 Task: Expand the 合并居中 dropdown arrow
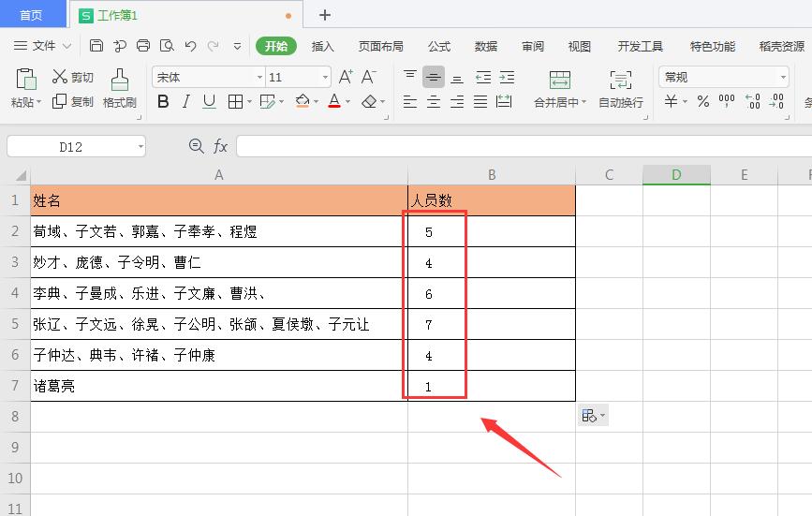click(583, 102)
